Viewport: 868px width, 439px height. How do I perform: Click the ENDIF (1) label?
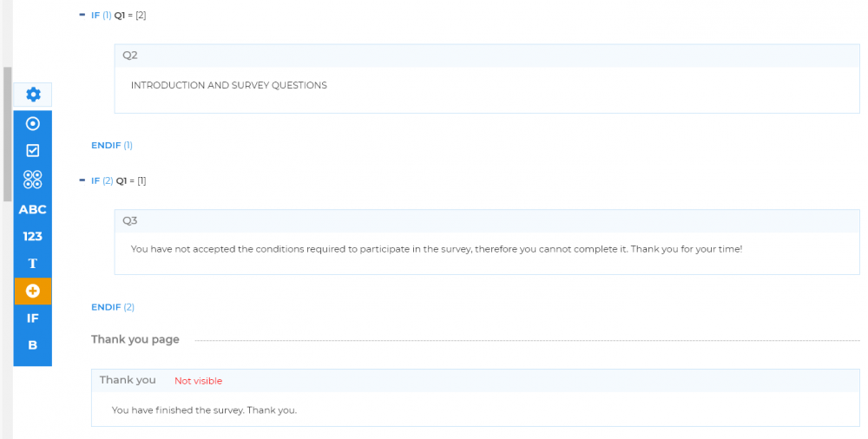(x=112, y=145)
